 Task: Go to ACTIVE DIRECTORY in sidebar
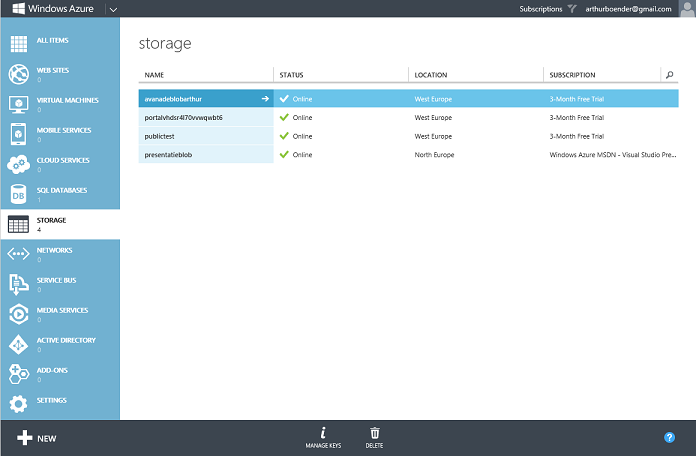coord(66,341)
